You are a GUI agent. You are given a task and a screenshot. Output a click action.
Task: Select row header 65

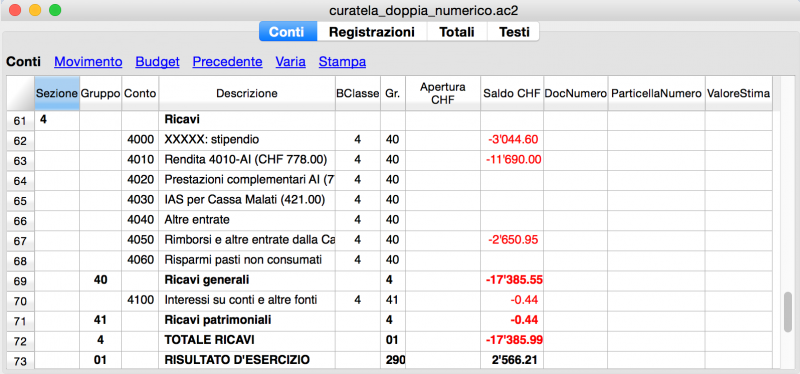pos(20,201)
